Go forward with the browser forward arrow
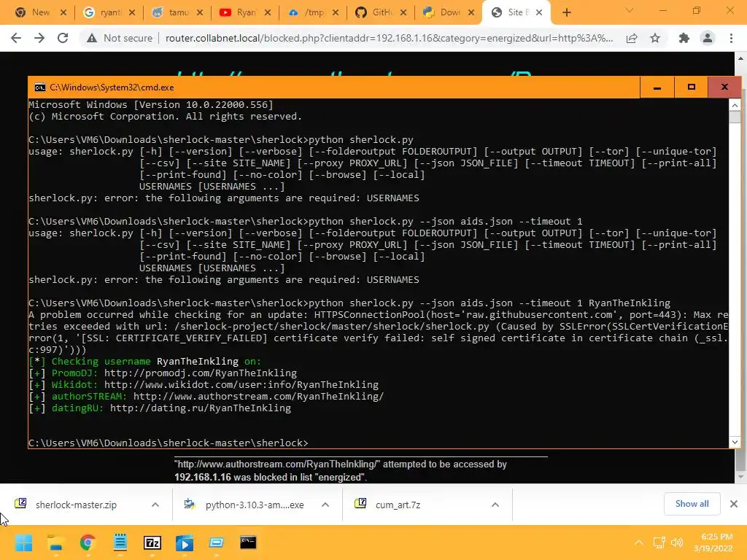The height and width of the screenshot is (560, 747). pyautogui.click(x=39, y=38)
